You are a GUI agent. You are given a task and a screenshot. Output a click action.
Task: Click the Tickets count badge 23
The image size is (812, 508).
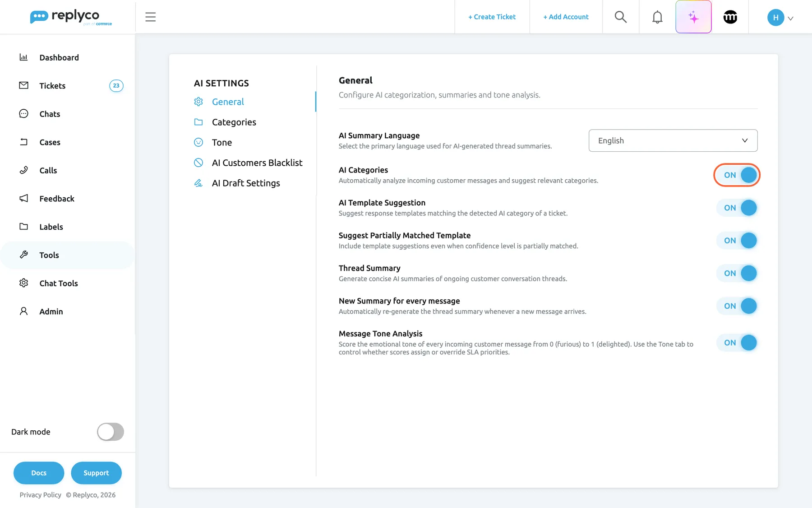(116, 85)
